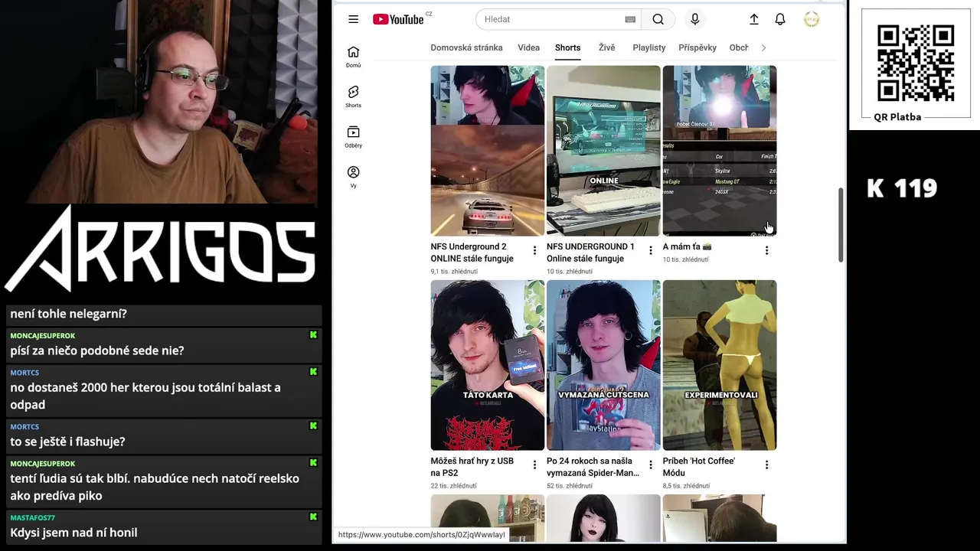Open options for 'A mám ťa' short

tap(766, 250)
